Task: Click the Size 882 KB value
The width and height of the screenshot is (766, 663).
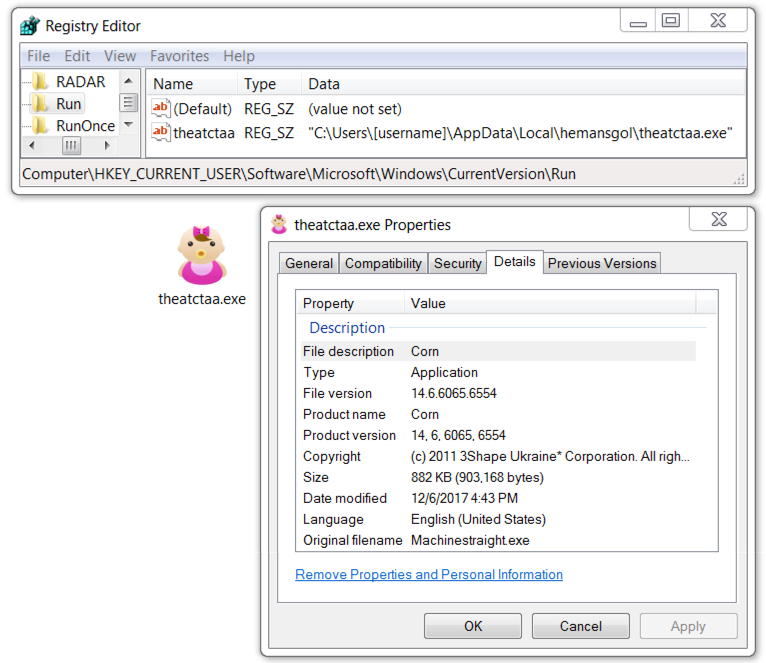Action: [477, 477]
